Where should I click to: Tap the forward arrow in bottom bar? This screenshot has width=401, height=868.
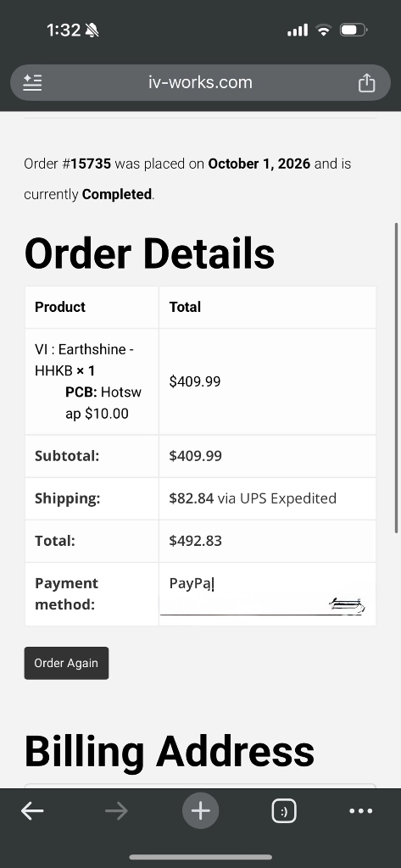[116, 811]
